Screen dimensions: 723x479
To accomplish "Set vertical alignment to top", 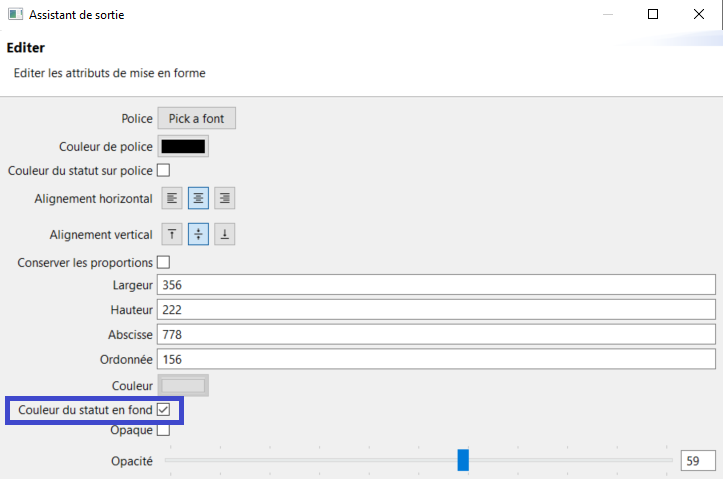I will pos(173,235).
